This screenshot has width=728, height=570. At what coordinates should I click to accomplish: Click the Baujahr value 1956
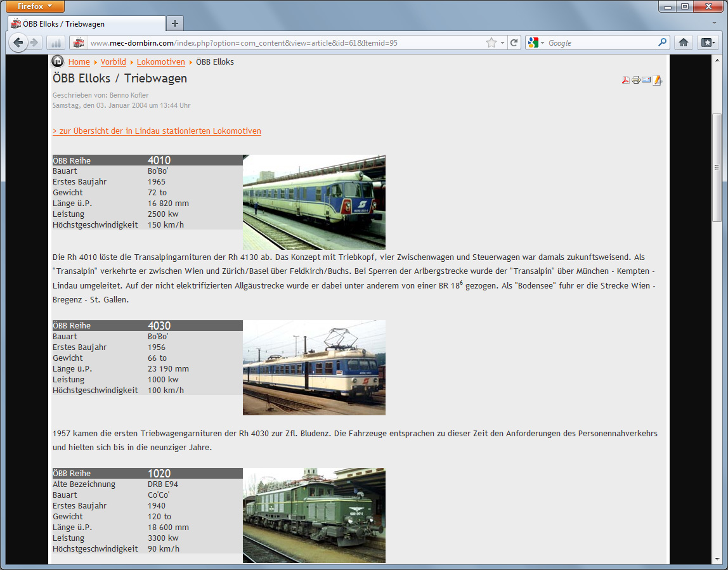click(157, 347)
